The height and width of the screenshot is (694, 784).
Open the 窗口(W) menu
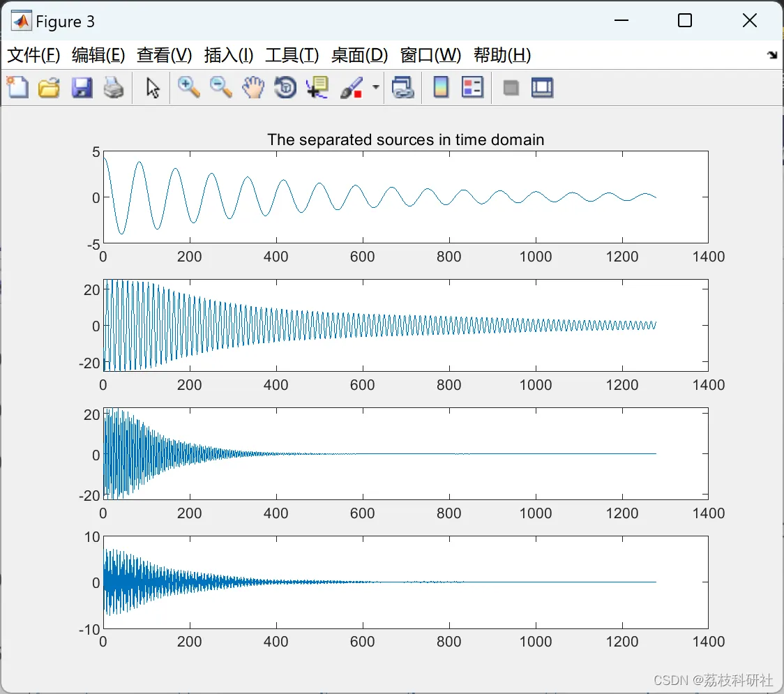coord(430,54)
